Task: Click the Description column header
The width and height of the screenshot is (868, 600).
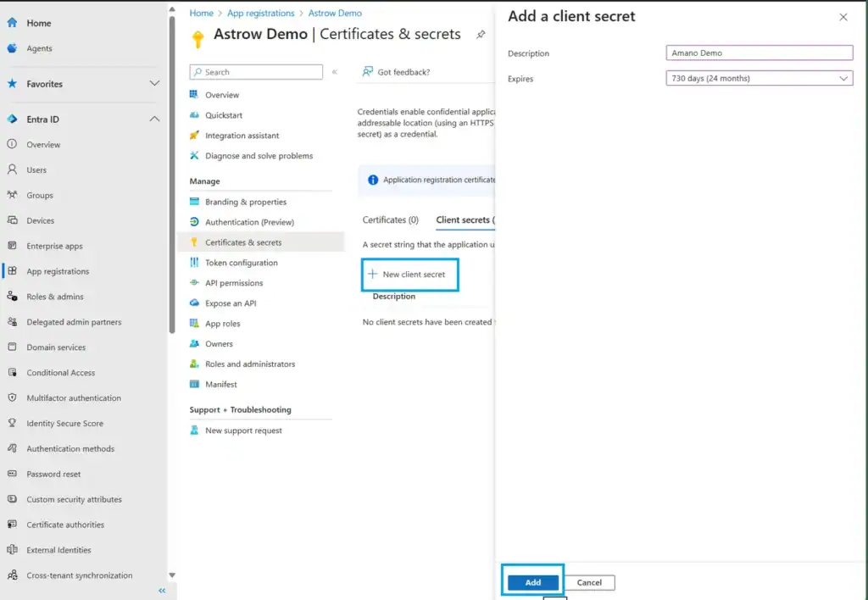Action: click(x=393, y=296)
